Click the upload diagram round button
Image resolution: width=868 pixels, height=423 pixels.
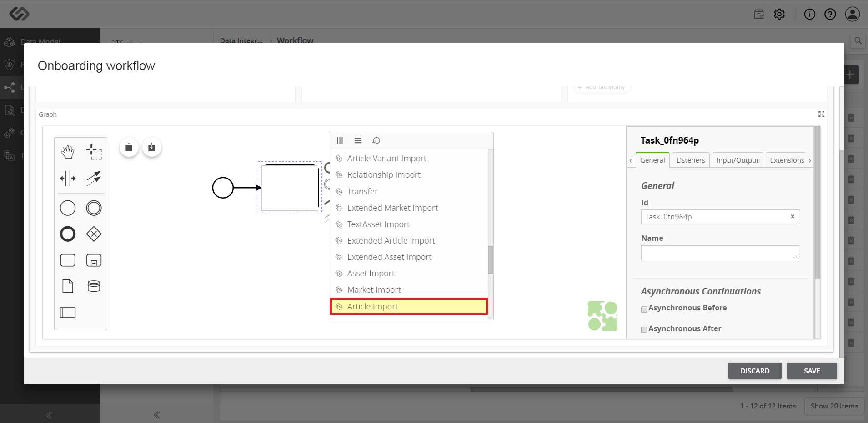(x=129, y=147)
